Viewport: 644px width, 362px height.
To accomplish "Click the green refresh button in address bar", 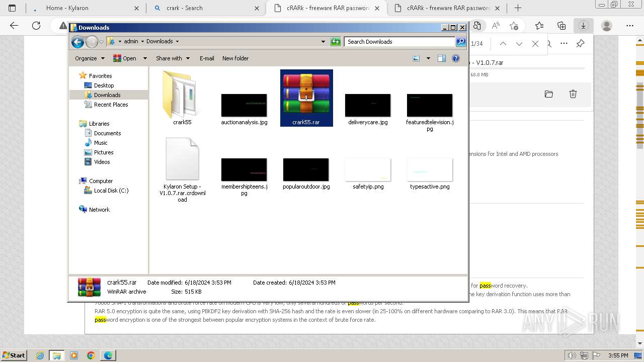I will tap(336, 42).
